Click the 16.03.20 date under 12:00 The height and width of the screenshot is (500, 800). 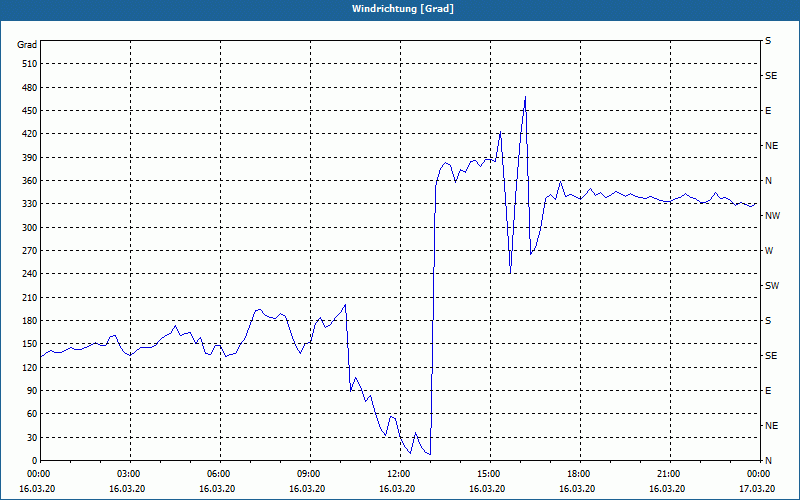397,489
